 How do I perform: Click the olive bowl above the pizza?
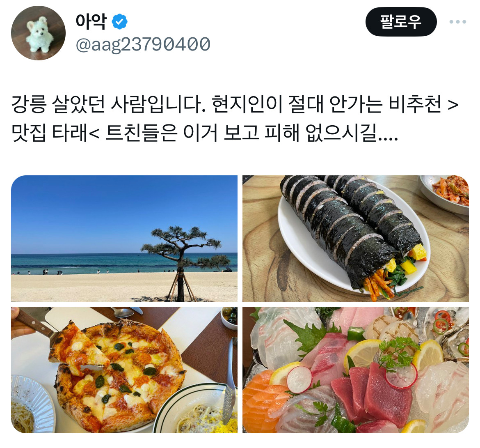tap(229, 317)
